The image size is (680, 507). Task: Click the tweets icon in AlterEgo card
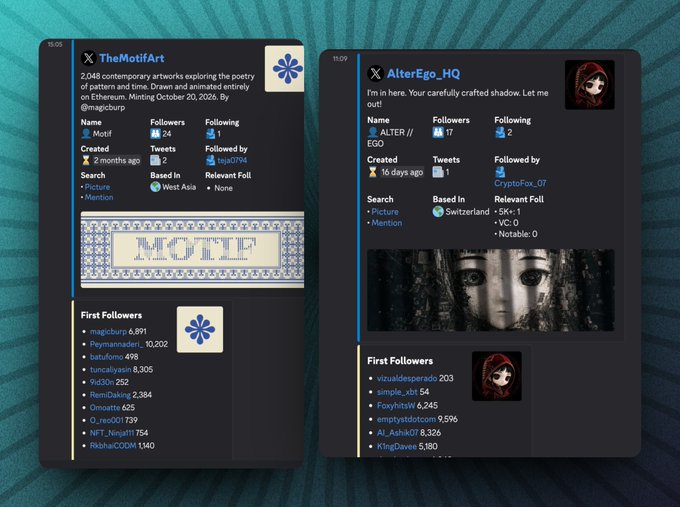click(x=438, y=172)
